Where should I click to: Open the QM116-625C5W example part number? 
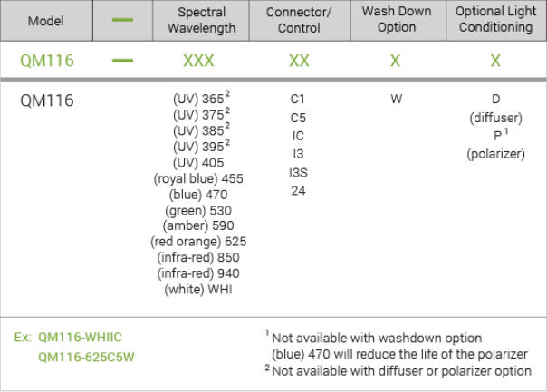pos(85,357)
